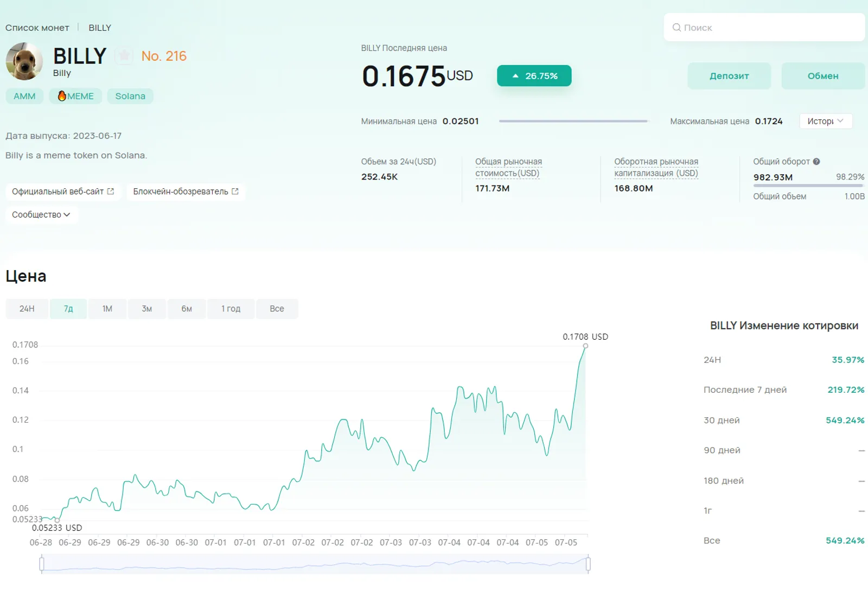Screen dimensions: 868x593
Task: Click the 549.24% 30 дней value
Action: click(x=845, y=420)
